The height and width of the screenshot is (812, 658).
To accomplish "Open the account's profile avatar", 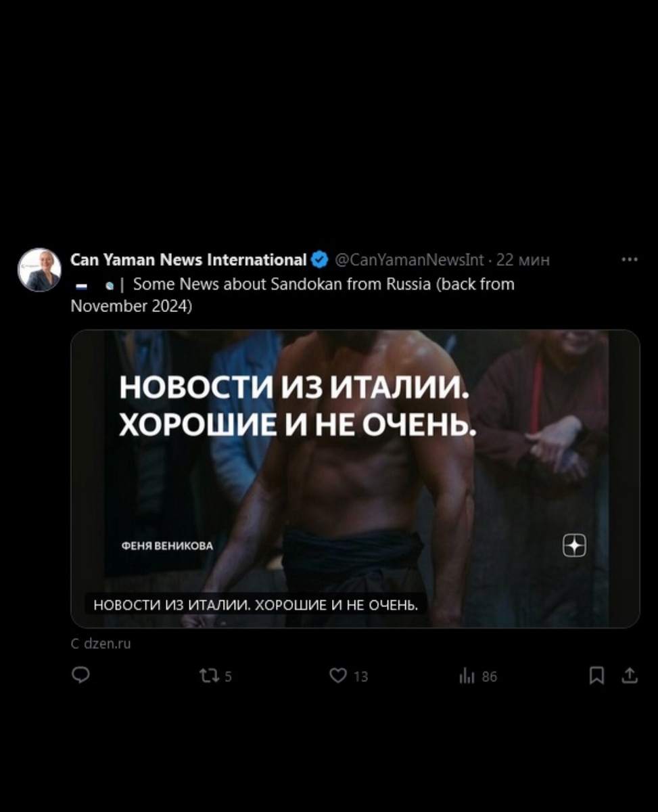I will pyautogui.click(x=39, y=269).
